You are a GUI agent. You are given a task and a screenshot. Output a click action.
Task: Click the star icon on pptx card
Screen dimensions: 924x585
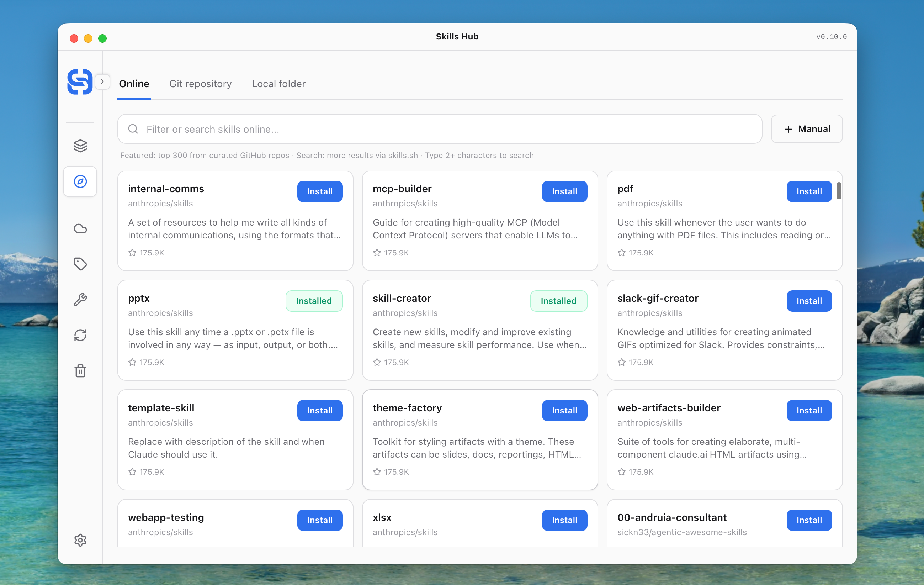(x=132, y=362)
